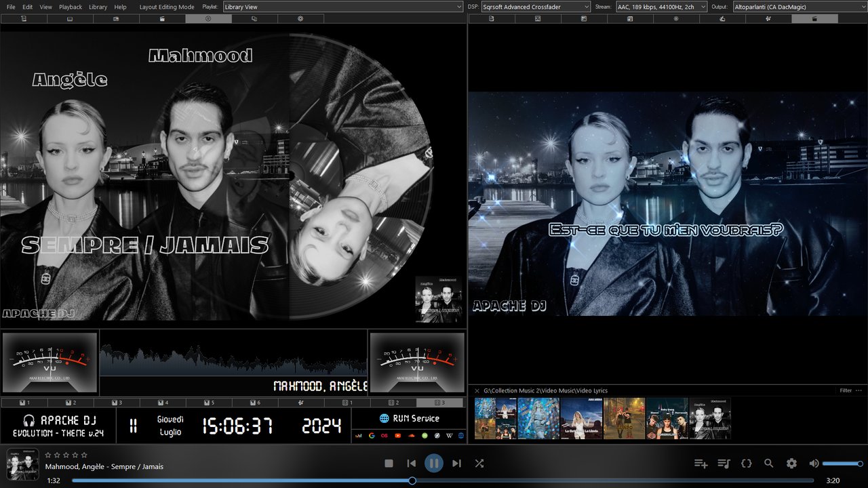Click the RUN Service globe button
This screenshot has width=868, height=488.
409,418
